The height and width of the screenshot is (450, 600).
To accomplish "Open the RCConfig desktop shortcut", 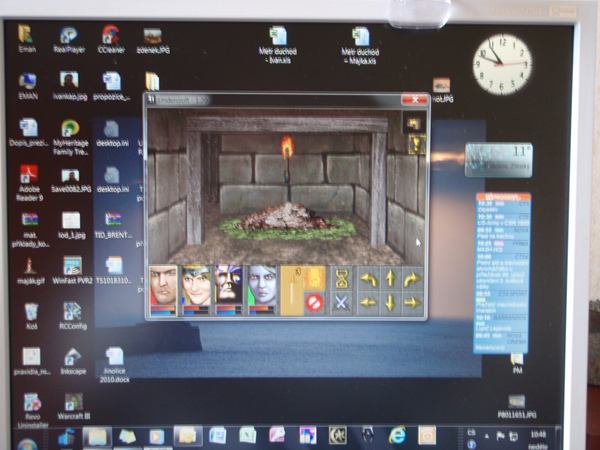I will pyautogui.click(x=73, y=316).
